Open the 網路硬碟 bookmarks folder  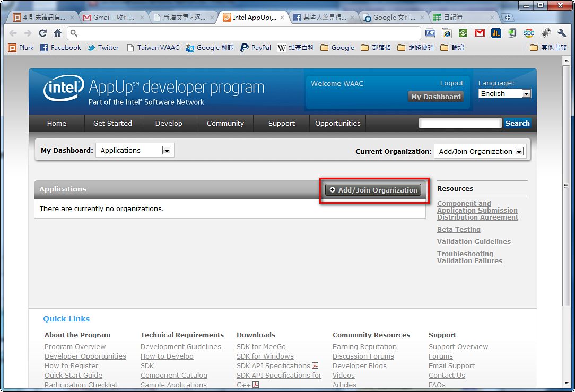(416, 48)
